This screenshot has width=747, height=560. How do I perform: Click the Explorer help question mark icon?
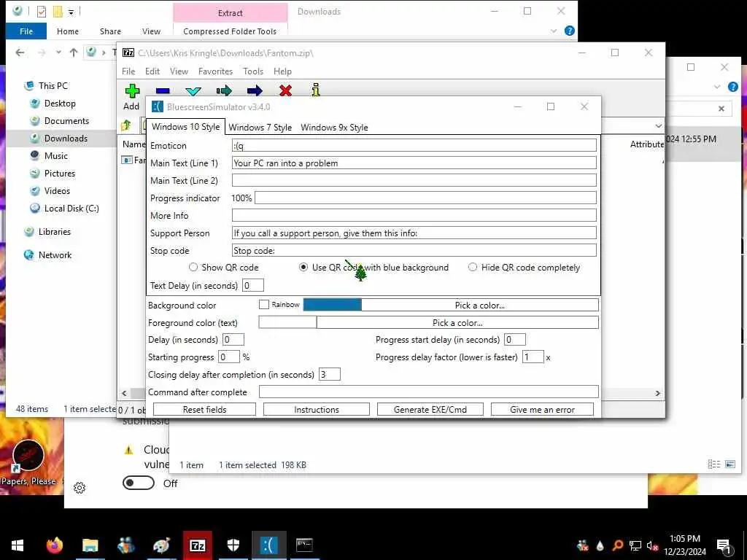569,31
